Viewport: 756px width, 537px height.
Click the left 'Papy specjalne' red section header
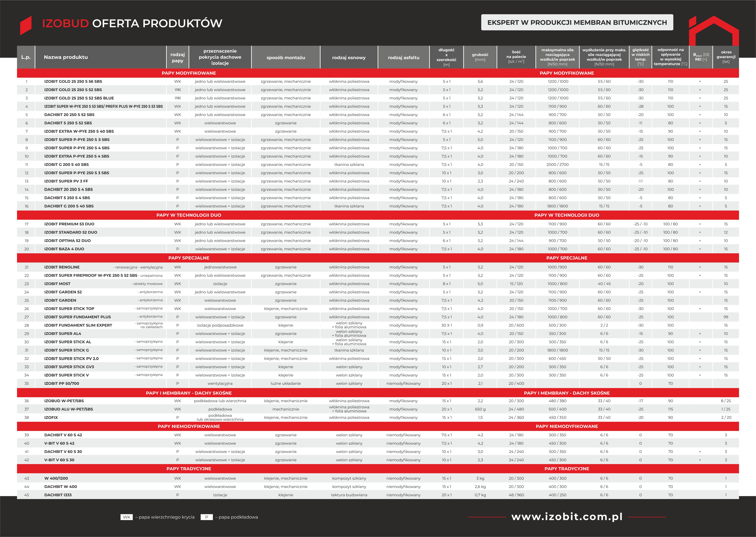tap(189, 258)
